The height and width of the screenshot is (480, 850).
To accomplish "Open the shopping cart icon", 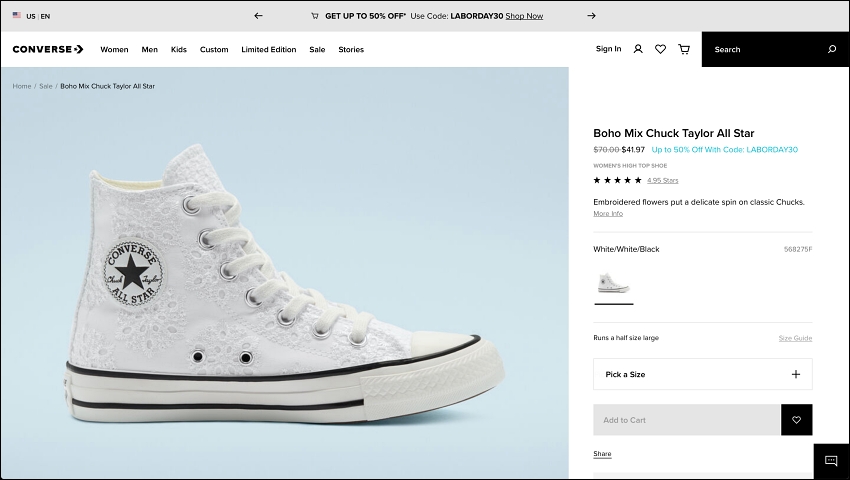I will pos(684,49).
